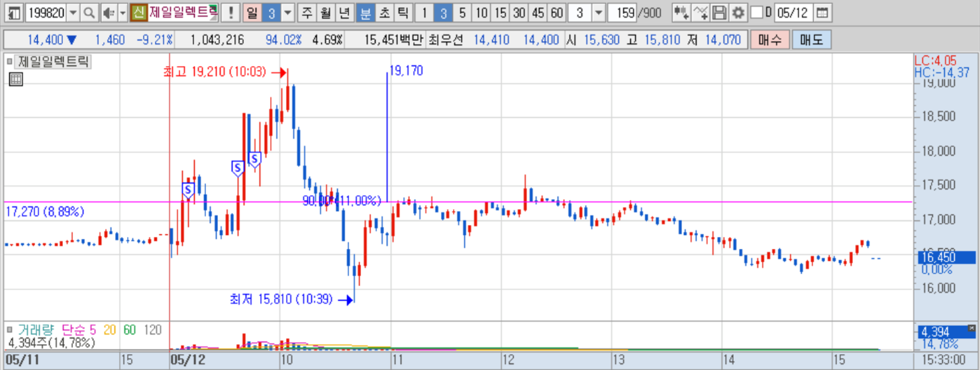Viewport: 980px width, 370px height.
Task: Select the 일 (daily) chart period
Action: (252, 13)
